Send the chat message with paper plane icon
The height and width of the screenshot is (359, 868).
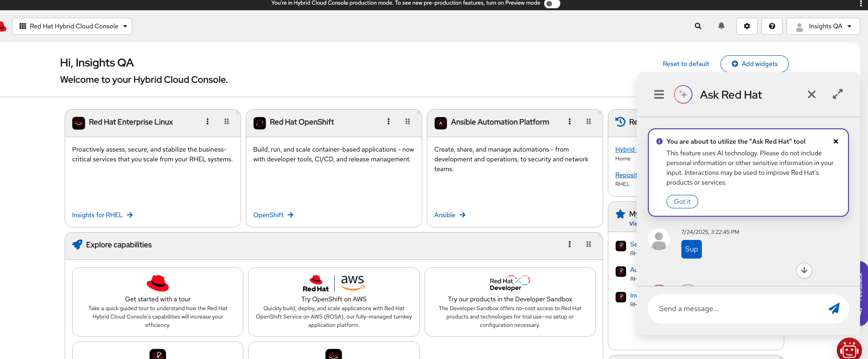tap(834, 308)
